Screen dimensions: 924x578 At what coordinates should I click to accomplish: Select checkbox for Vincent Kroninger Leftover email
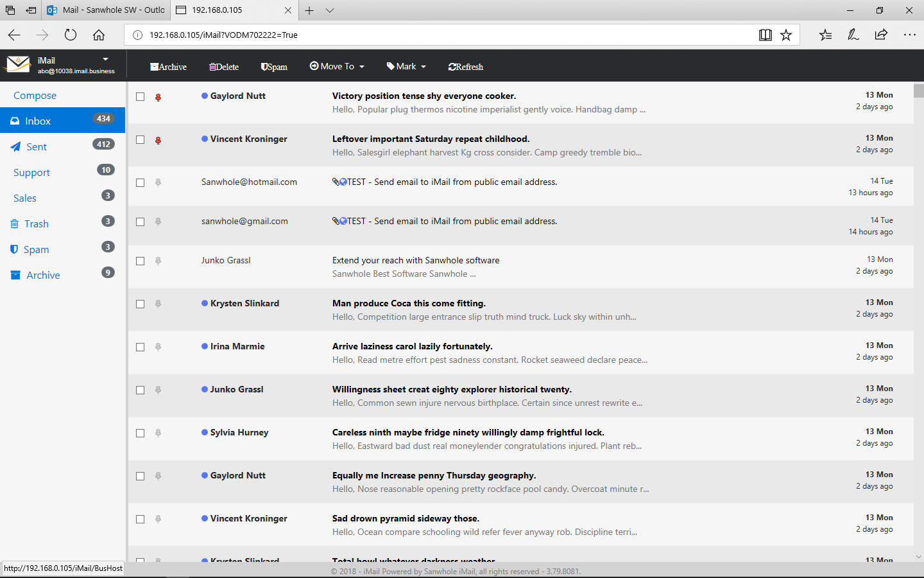coord(141,140)
